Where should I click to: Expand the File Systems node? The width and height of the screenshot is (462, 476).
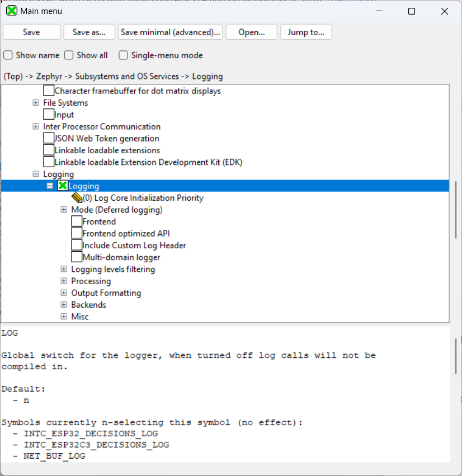36,102
